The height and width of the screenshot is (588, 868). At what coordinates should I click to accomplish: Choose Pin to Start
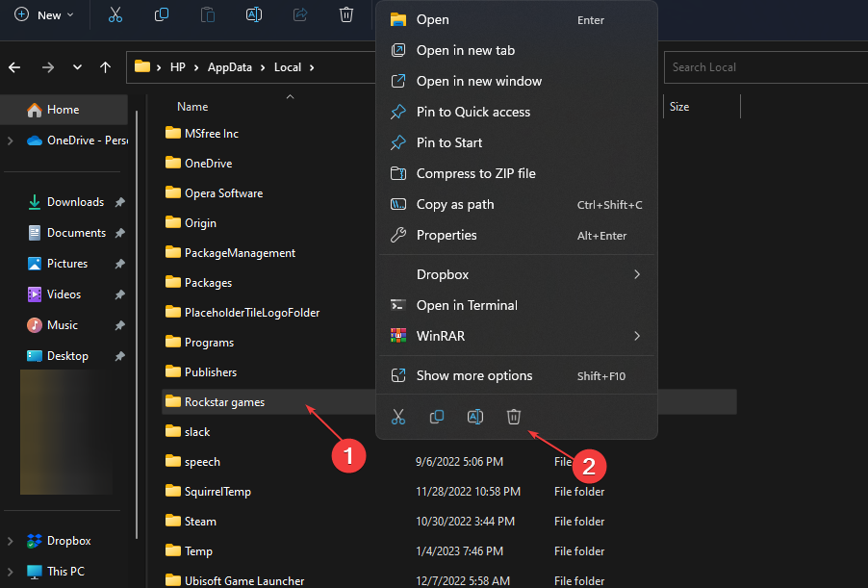[517, 142]
